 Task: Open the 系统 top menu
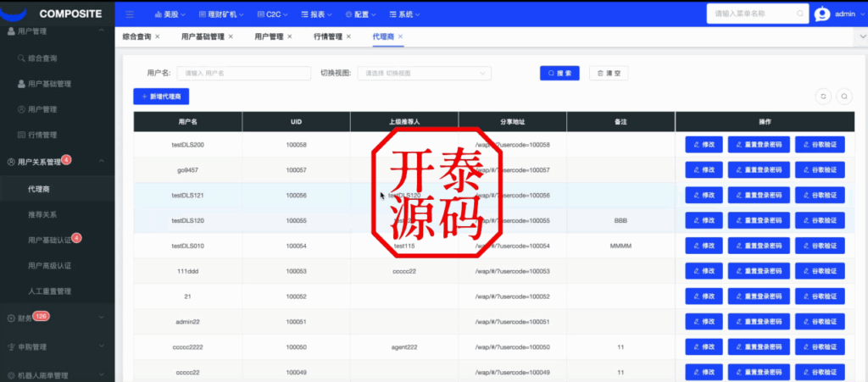point(404,14)
